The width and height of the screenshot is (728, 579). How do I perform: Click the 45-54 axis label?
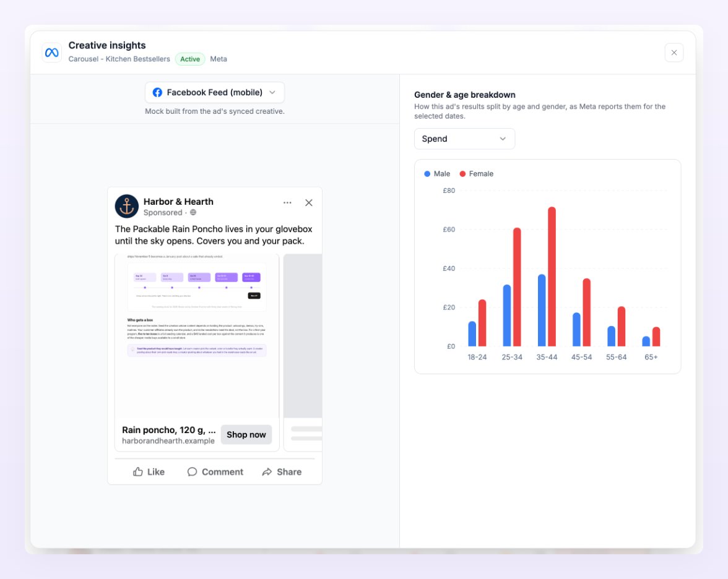click(x=582, y=358)
